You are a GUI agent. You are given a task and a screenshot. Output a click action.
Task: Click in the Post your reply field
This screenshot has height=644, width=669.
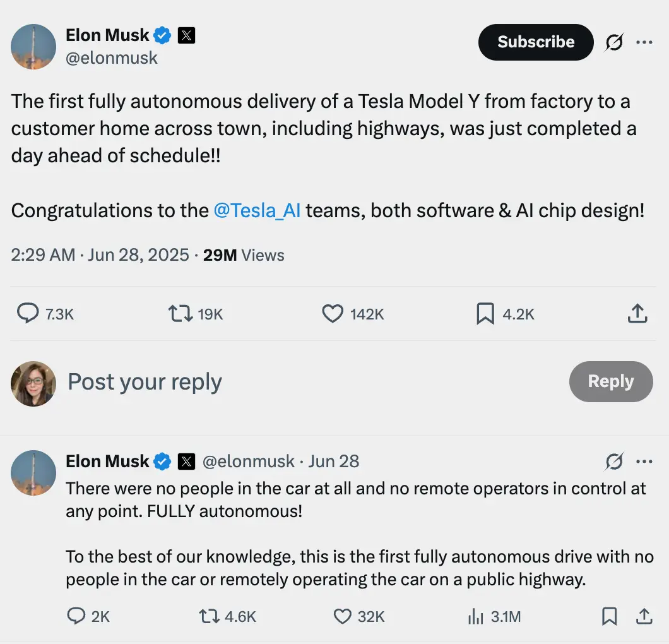(252, 382)
